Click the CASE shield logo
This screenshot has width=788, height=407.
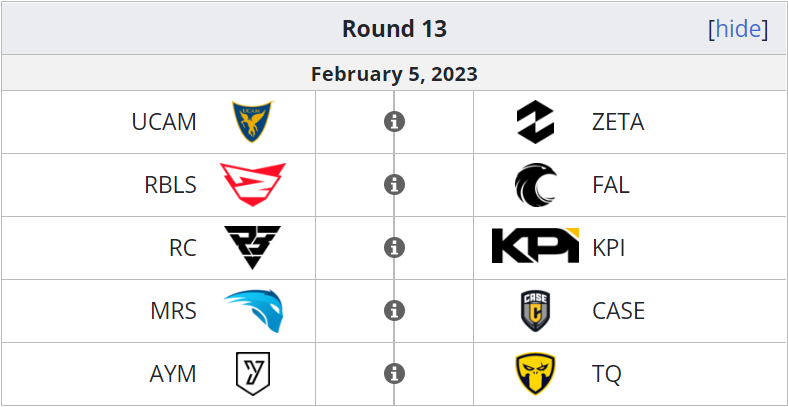(x=535, y=311)
